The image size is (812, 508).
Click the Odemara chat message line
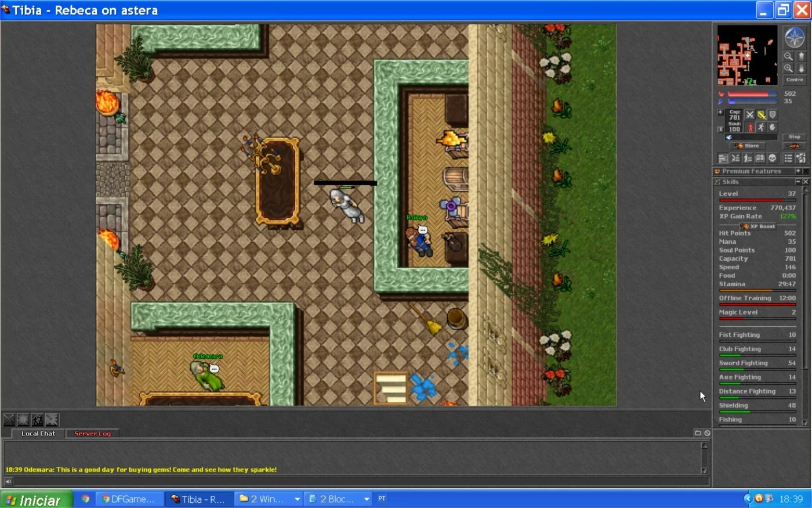pyautogui.click(x=141, y=470)
